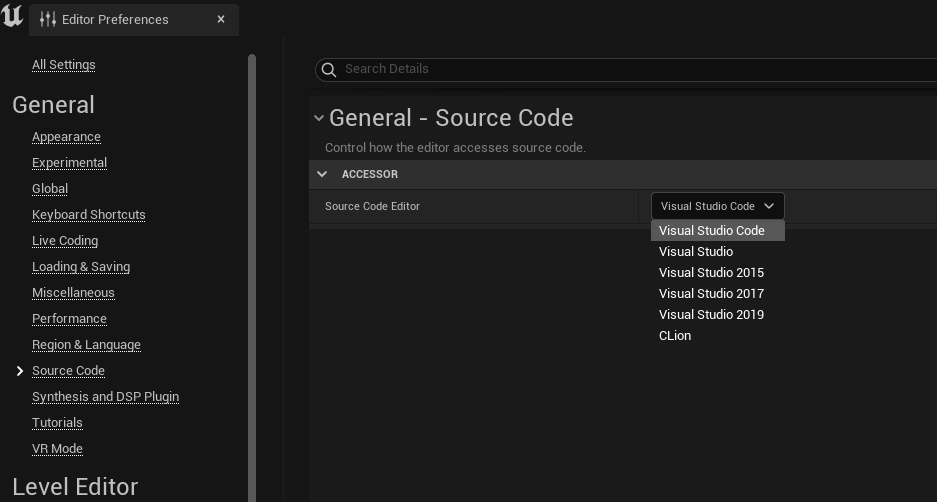This screenshot has width=937, height=502.
Task: Choose plain Visual Studio option
Action: [x=718, y=252]
